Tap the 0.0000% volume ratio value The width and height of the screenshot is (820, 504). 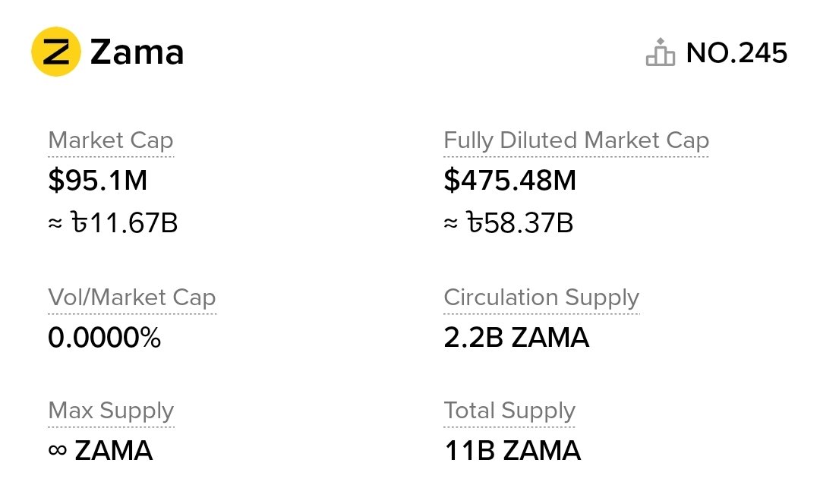pyautogui.click(x=104, y=338)
